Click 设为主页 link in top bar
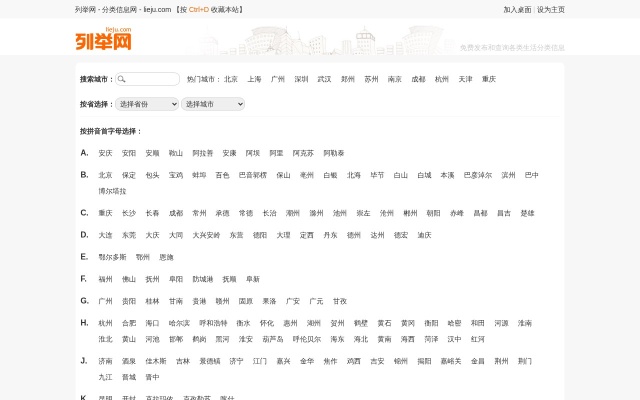The height and width of the screenshot is (400, 640). click(551, 9)
